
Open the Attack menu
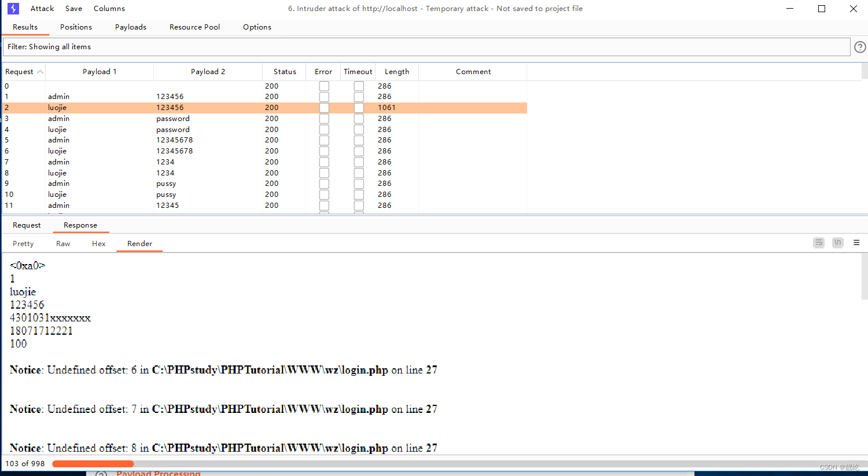[x=42, y=8]
